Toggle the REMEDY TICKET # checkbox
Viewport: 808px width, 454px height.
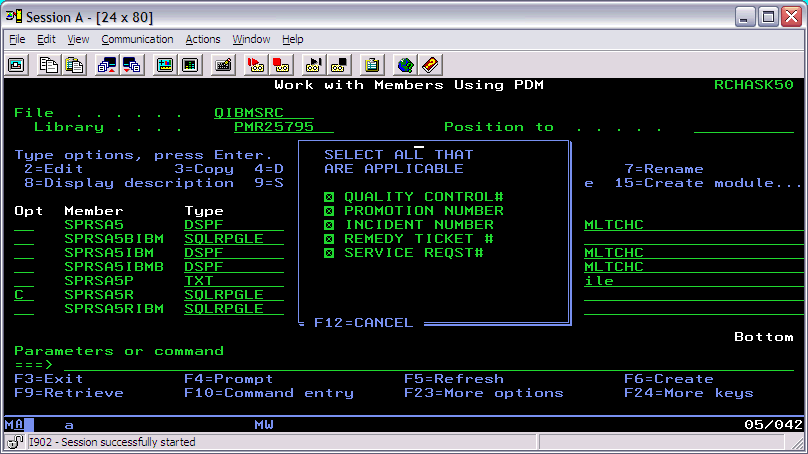[x=329, y=239]
